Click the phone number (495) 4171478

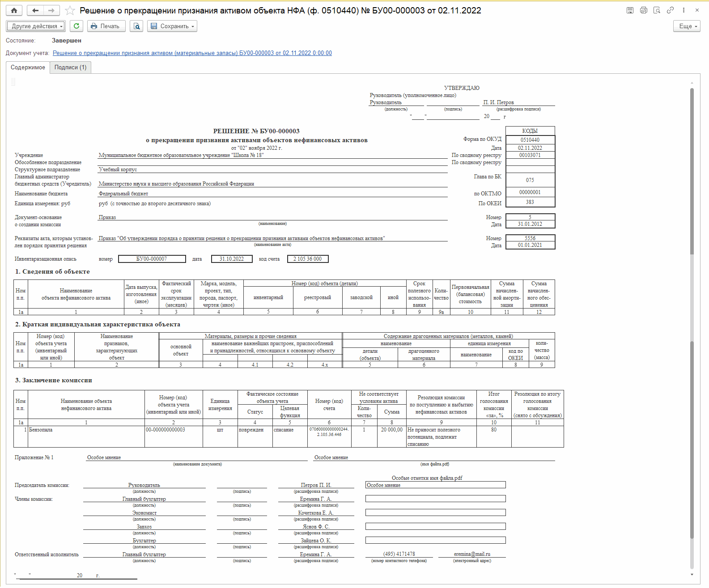[x=399, y=554]
